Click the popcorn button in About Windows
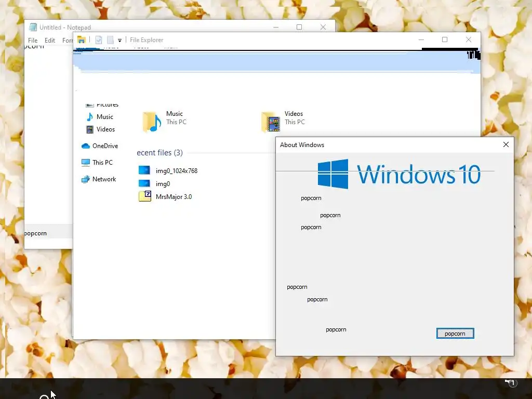 (x=455, y=334)
